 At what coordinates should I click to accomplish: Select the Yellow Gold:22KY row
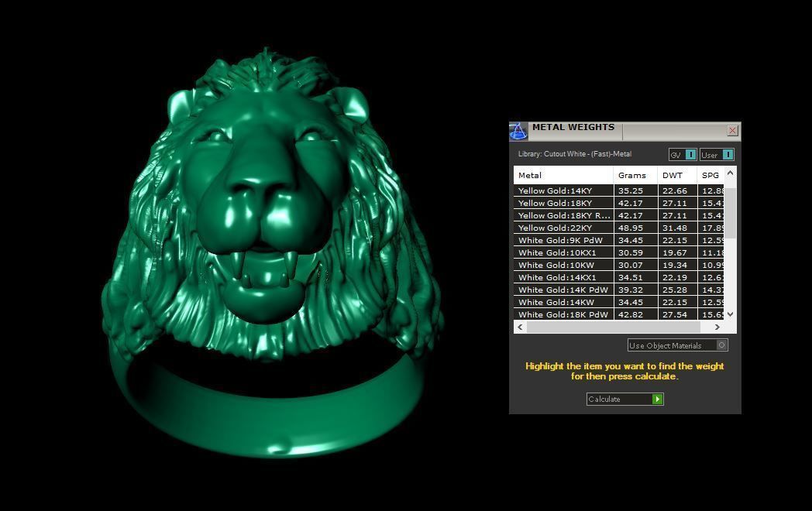pos(619,228)
